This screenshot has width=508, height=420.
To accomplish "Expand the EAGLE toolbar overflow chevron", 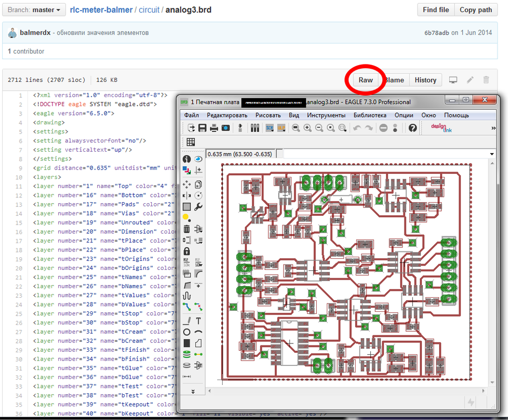I will [493, 128].
